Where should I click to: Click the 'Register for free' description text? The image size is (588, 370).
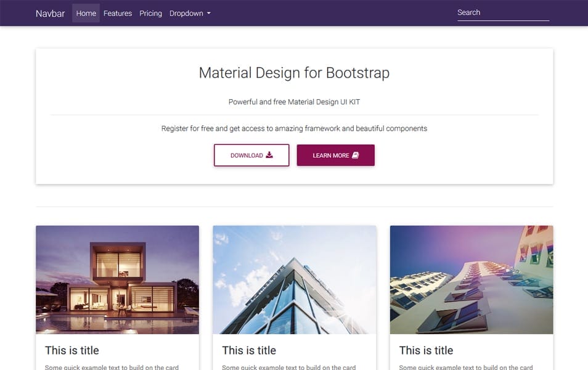point(294,128)
